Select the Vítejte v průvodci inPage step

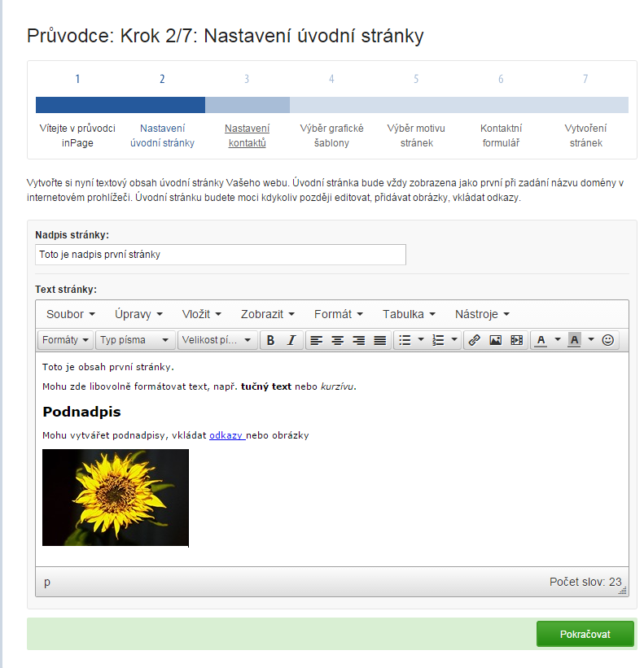[77, 136]
